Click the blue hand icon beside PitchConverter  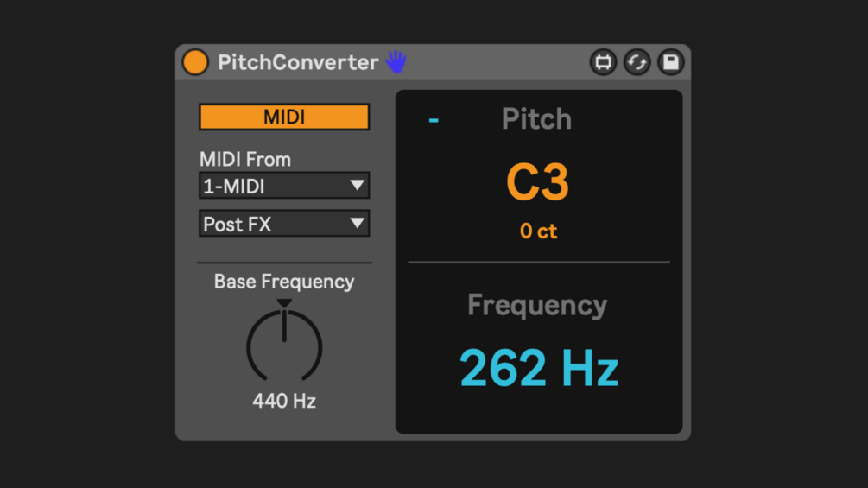click(x=396, y=61)
